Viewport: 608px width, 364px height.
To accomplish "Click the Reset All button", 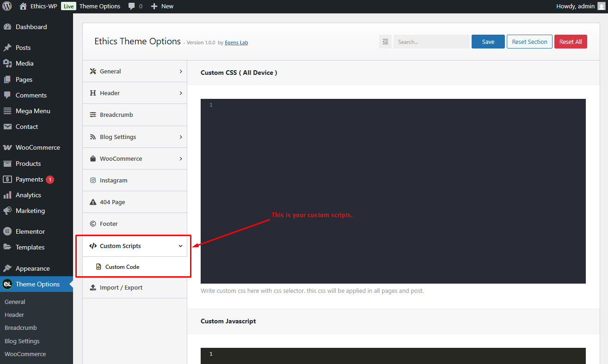I will click(x=571, y=42).
